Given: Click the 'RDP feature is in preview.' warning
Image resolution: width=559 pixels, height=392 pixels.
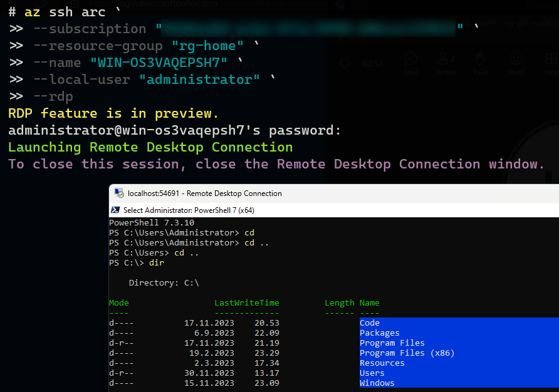Looking at the screenshot, I should pos(113,113).
